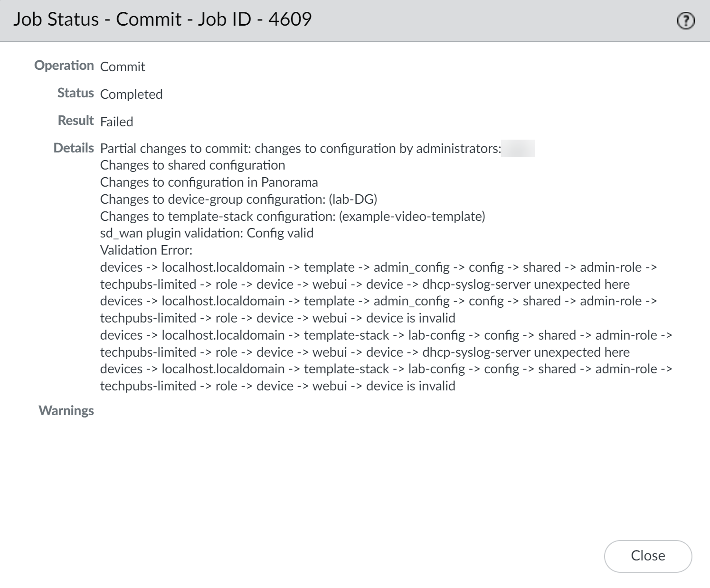Click the Warnings label
The image size is (710, 588).
tap(66, 410)
